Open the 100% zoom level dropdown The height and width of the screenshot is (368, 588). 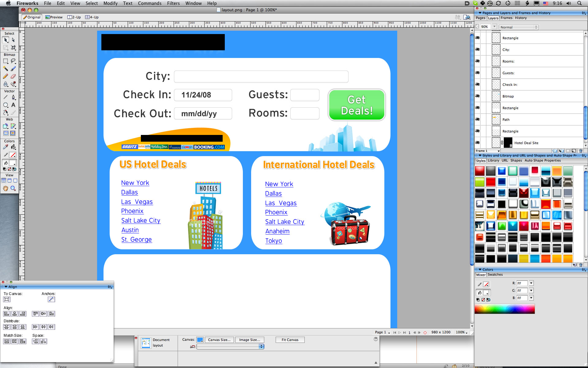click(462, 332)
